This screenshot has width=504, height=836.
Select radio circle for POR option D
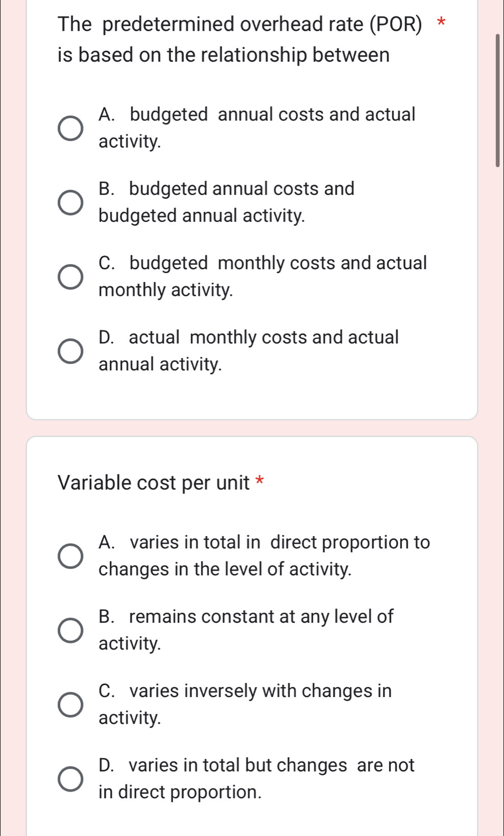pyautogui.click(x=70, y=351)
